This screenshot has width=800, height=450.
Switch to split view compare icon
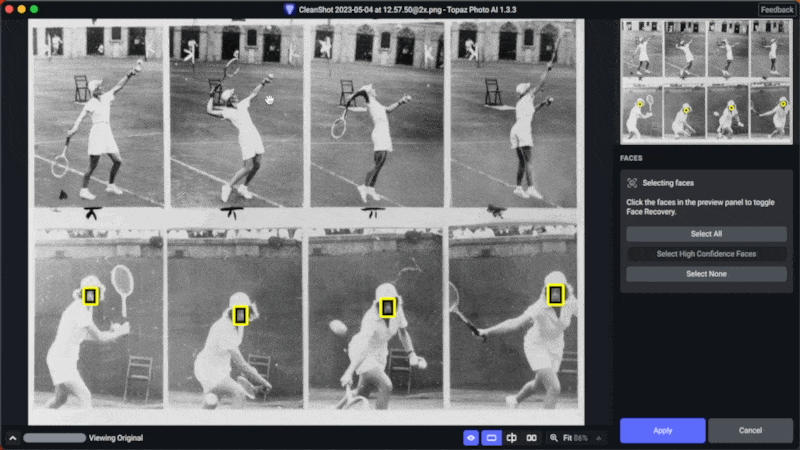click(512, 438)
